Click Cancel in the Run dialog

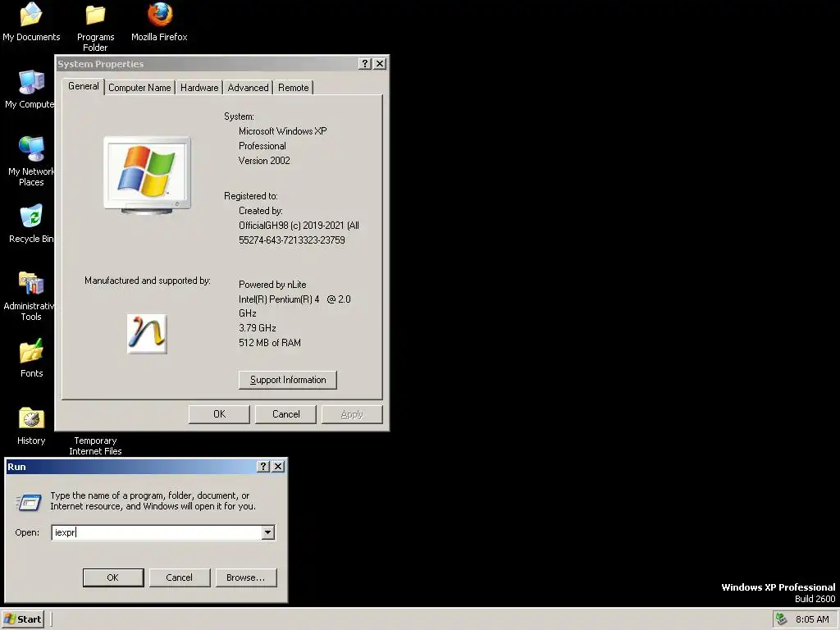click(x=180, y=577)
